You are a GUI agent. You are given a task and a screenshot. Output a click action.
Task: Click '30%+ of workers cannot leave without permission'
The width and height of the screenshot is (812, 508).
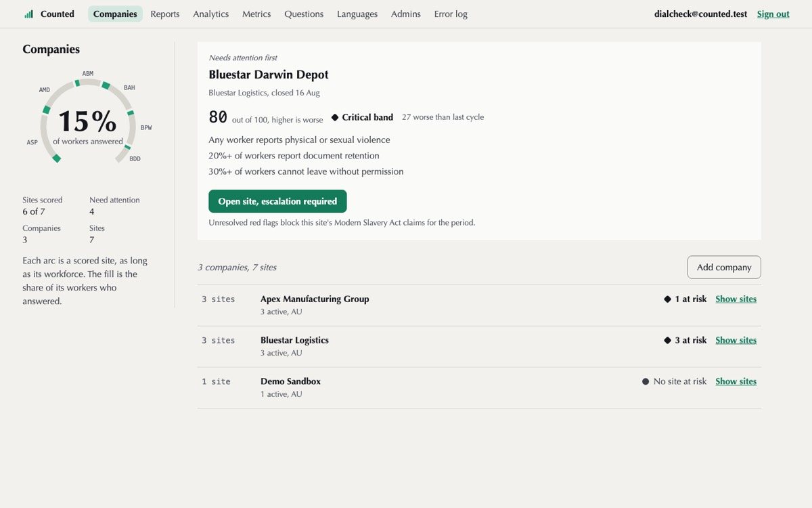coord(306,171)
